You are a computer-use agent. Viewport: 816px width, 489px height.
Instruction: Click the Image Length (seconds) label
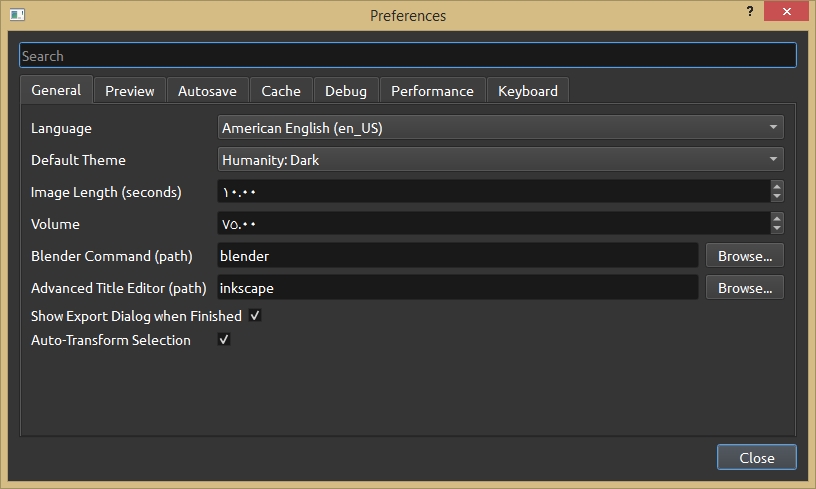coord(106,192)
